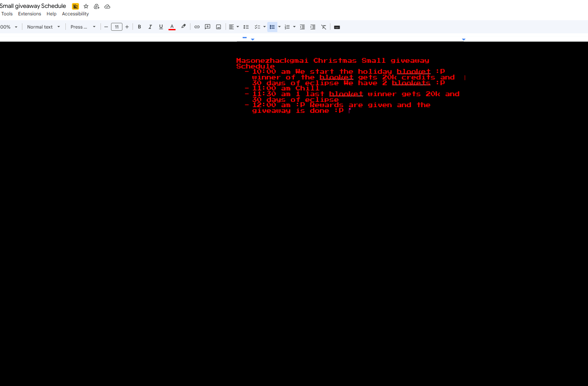Expand the bulleted list options arrow

[280, 27]
